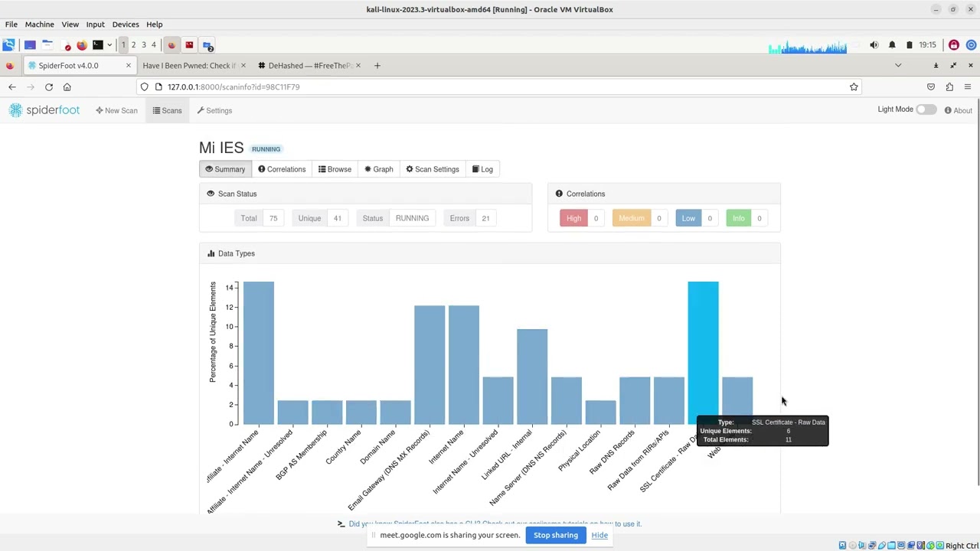Open a new browser tab with plus button
This screenshot has width=980, height=551.
coord(377,66)
